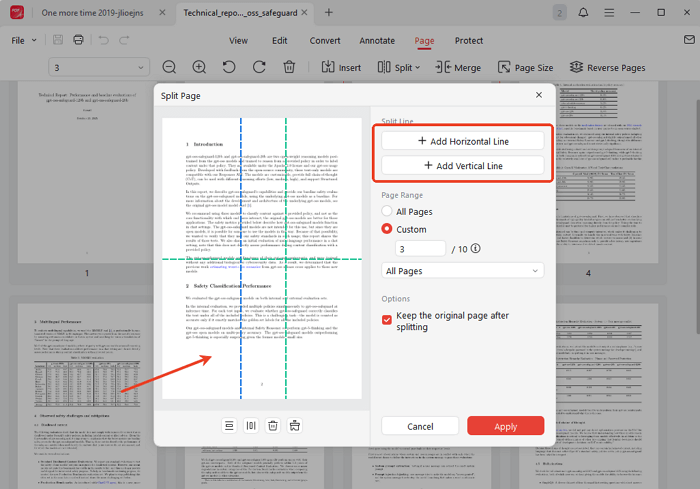Click the Delete page trash icon in toolbar
The width and height of the screenshot is (700, 489).
289,67
